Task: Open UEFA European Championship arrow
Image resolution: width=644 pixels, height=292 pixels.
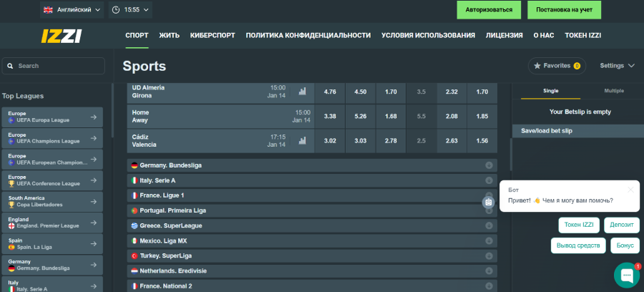Action: [94, 159]
